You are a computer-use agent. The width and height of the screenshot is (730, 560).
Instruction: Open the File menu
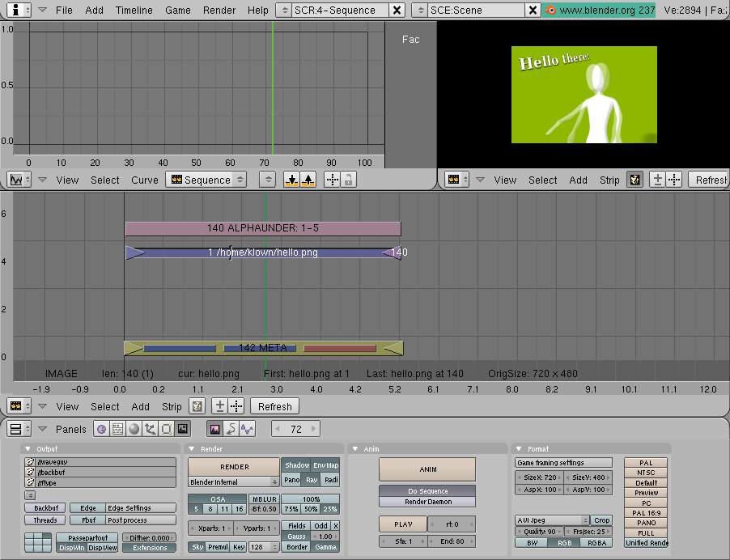click(64, 11)
